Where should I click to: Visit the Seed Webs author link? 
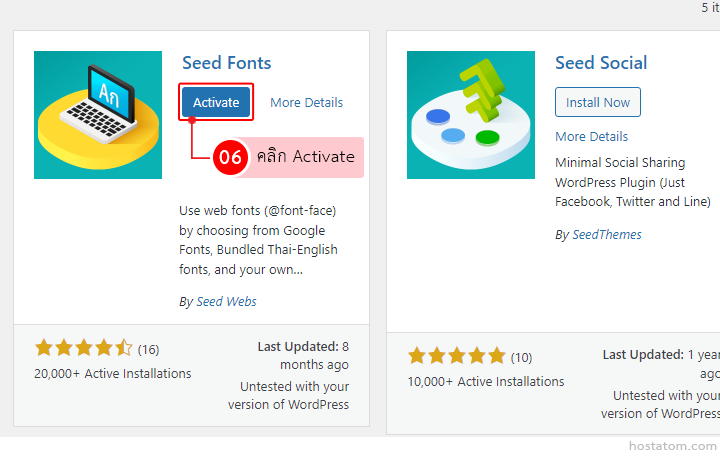tap(226, 301)
